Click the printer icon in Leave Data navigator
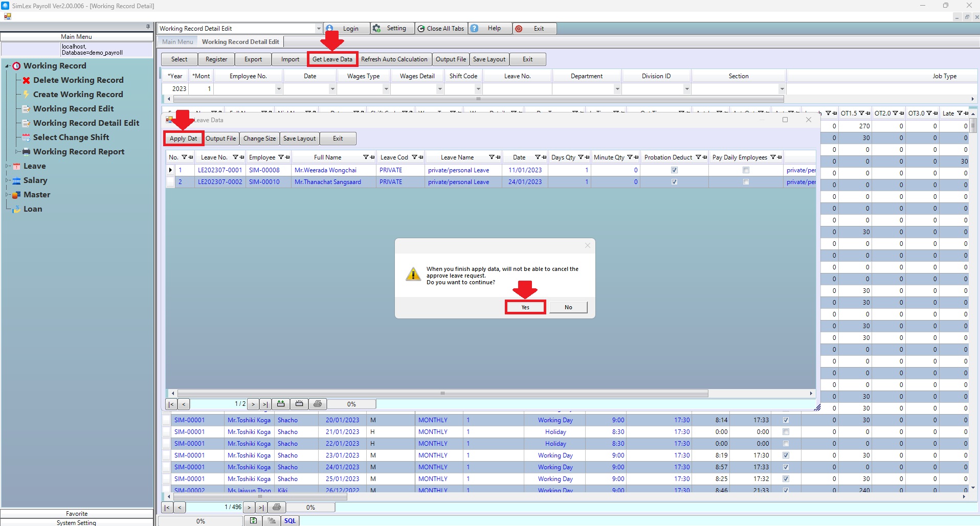Screen dimensions: 980x526 [318, 404]
